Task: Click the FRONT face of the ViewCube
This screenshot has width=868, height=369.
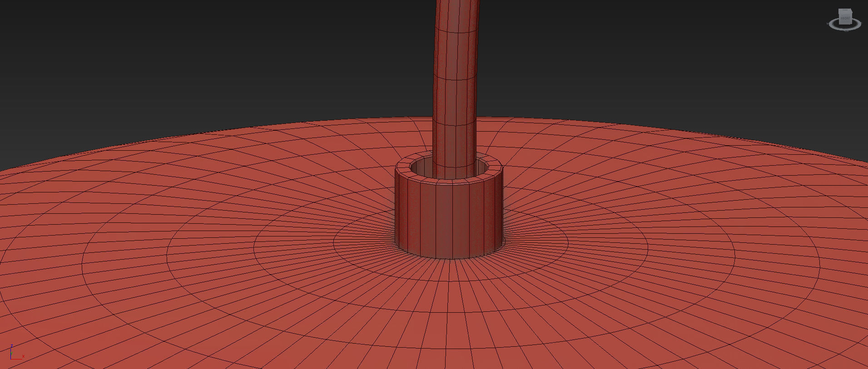Action: tap(845, 18)
